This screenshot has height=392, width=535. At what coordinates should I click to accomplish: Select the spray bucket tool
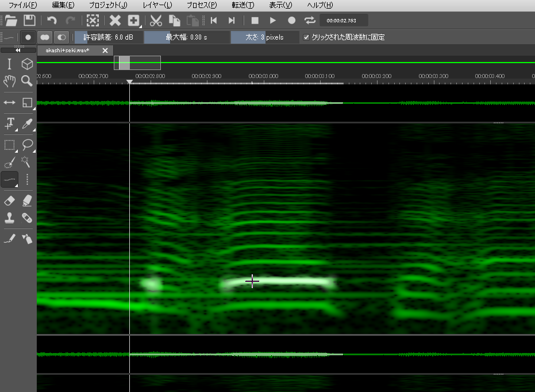click(x=27, y=239)
